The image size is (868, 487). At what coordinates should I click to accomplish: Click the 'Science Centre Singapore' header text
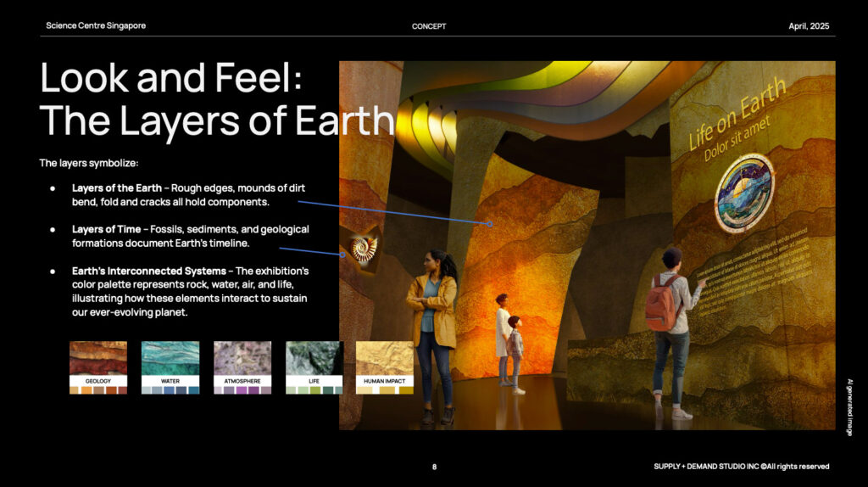tap(96, 25)
